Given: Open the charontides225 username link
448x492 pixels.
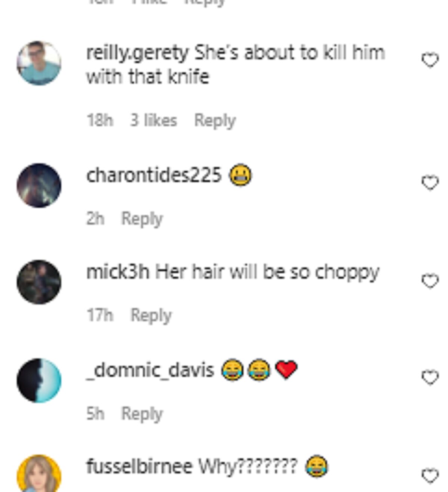Looking at the screenshot, I should [x=154, y=175].
